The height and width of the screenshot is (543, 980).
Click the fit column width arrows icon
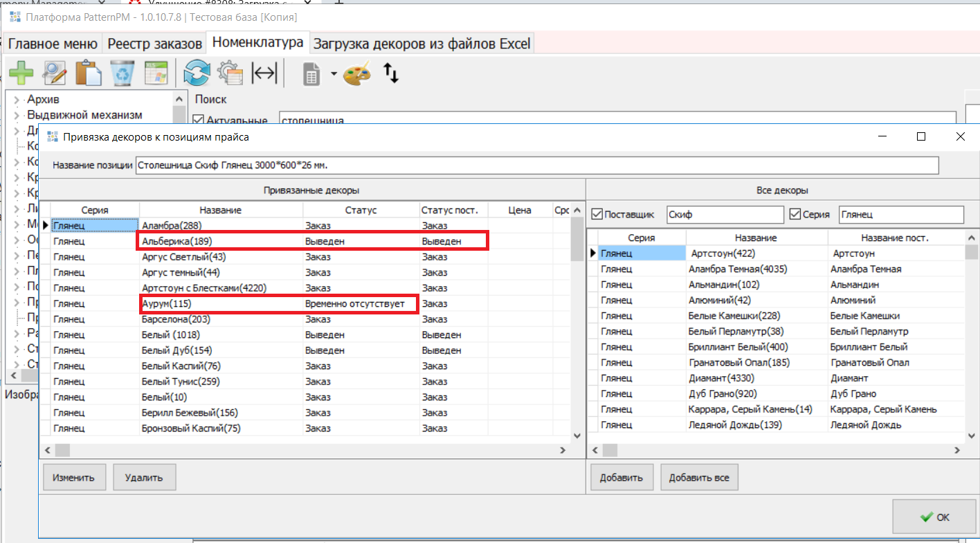click(264, 73)
